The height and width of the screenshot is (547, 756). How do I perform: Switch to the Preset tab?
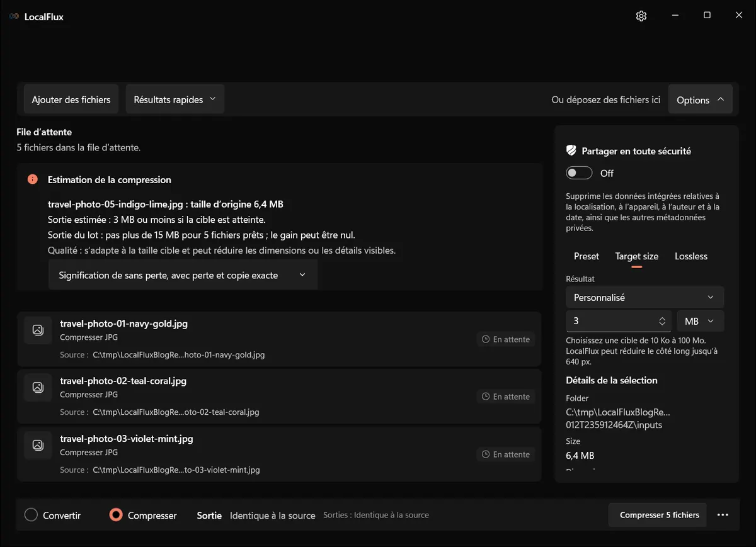pyautogui.click(x=587, y=256)
